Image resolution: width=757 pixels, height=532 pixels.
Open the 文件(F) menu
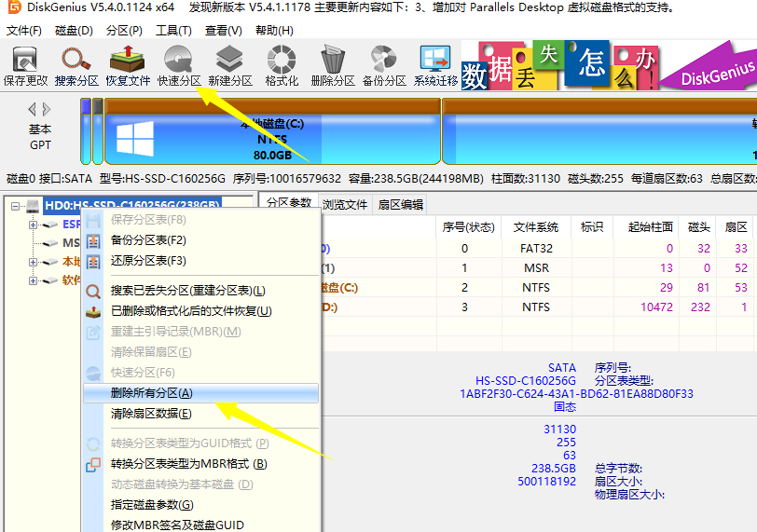[23, 31]
